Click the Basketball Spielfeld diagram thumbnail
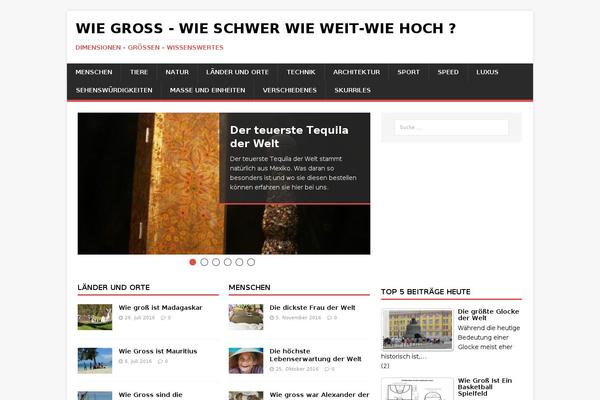Screen dimensions: 600x400 (417, 389)
